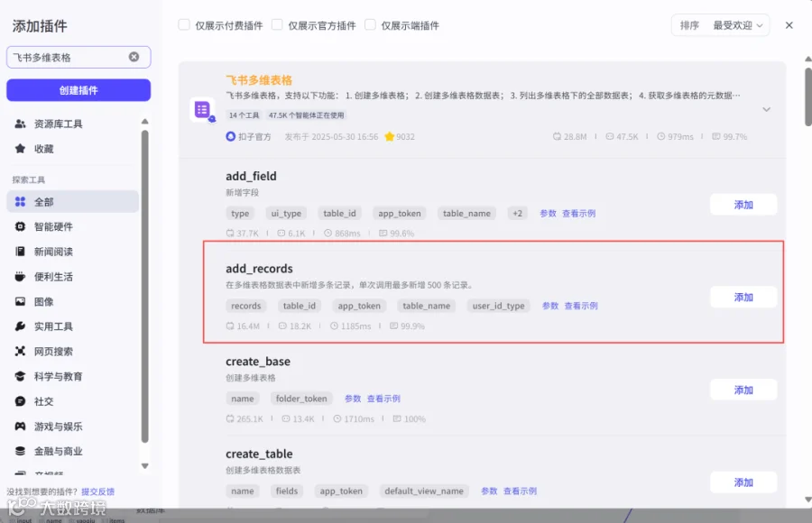Screen dimensions: 812x523
Task: Click sidebar category list scrollbar
Action: click(145, 287)
